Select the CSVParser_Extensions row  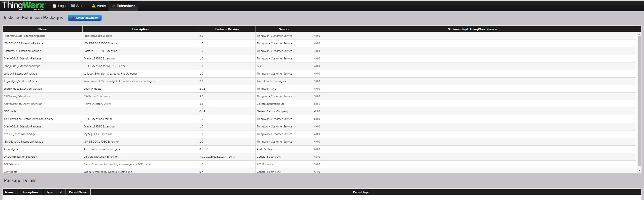coord(319,96)
